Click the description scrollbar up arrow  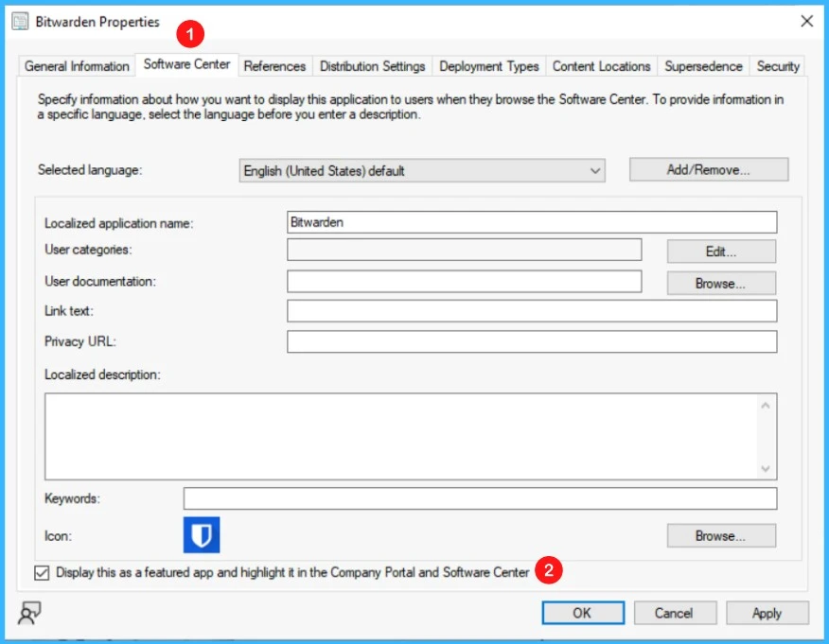click(x=765, y=406)
